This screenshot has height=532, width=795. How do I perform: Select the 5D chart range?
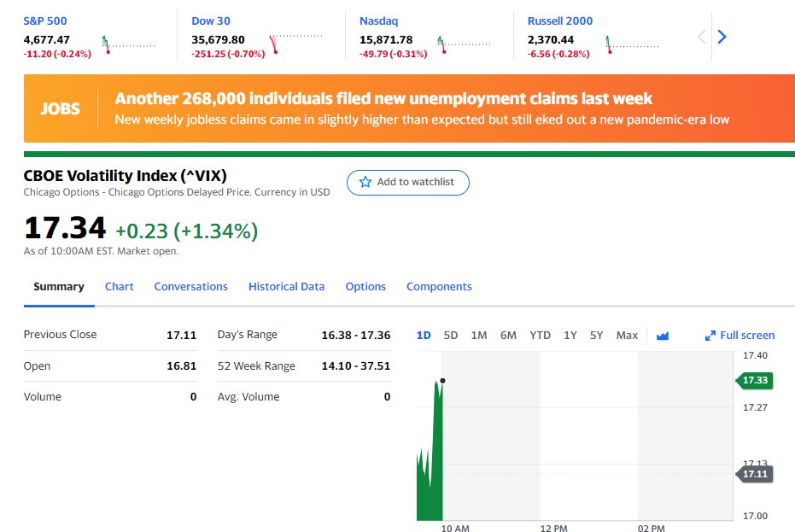click(x=451, y=336)
